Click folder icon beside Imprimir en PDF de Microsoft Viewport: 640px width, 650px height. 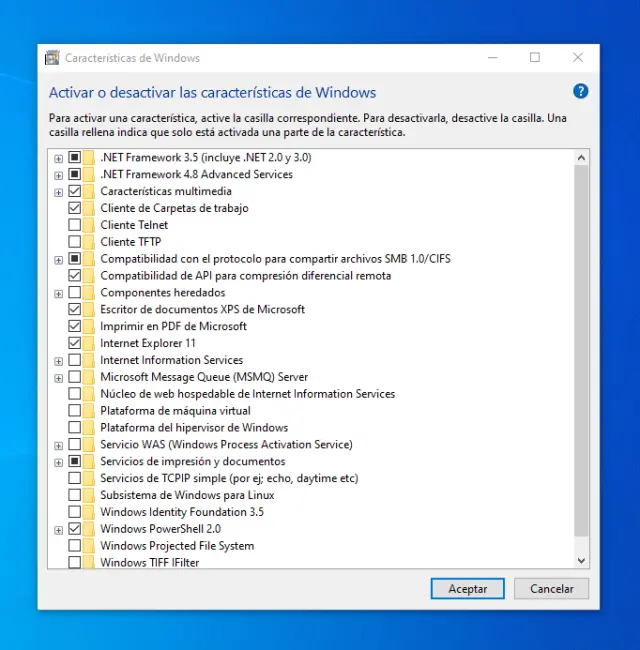click(89, 326)
